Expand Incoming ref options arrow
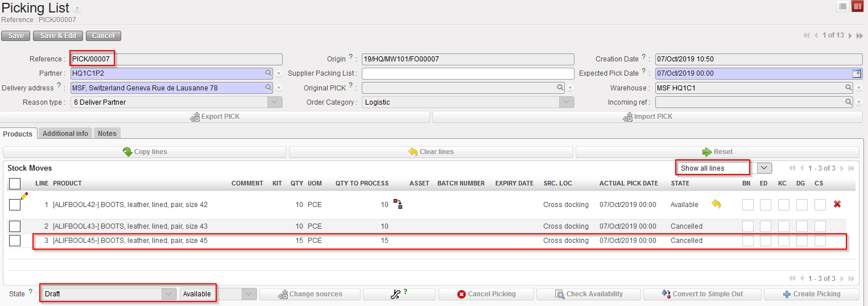The width and height of the screenshot is (868, 306). [859, 103]
